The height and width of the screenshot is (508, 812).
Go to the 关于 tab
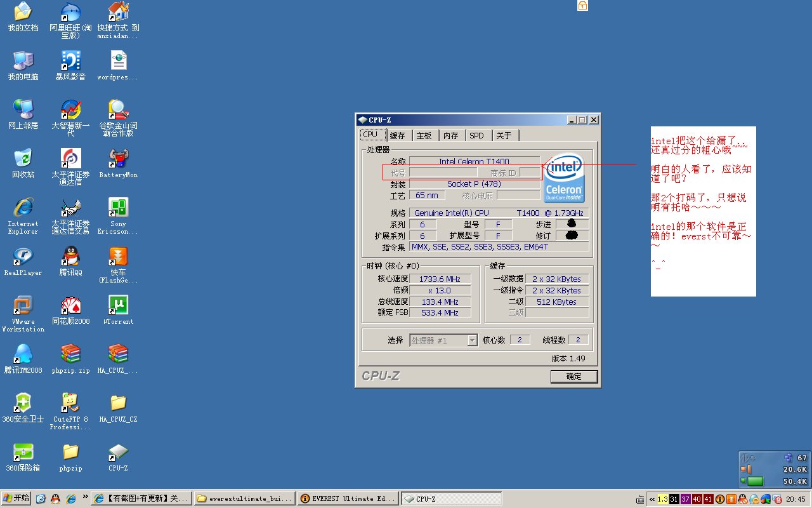coord(504,135)
